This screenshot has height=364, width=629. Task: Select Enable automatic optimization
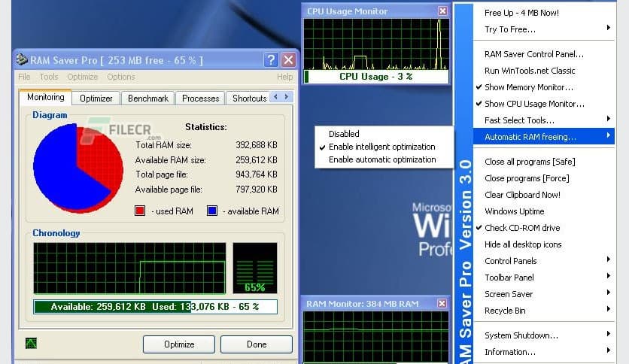click(384, 159)
